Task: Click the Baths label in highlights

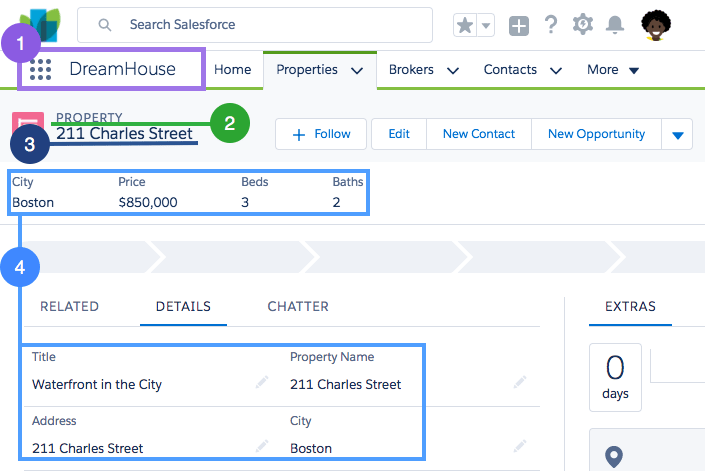Action: coord(348,182)
